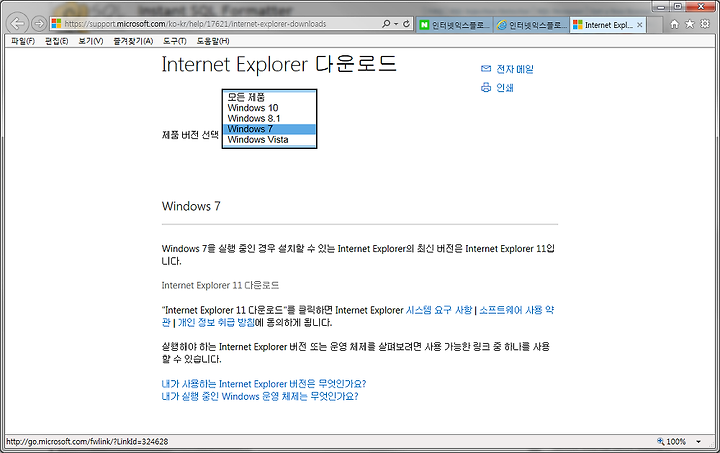Image resolution: width=720 pixels, height=453 pixels.
Task: Click the browser Back arrow button
Action: click(17, 23)
